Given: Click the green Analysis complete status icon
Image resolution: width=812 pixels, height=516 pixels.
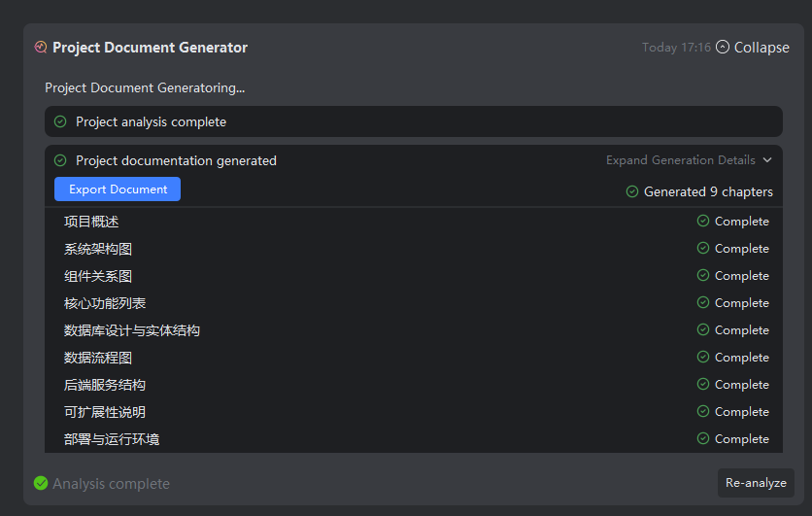Looking at the screenshot, I should [x=41, y=483].
